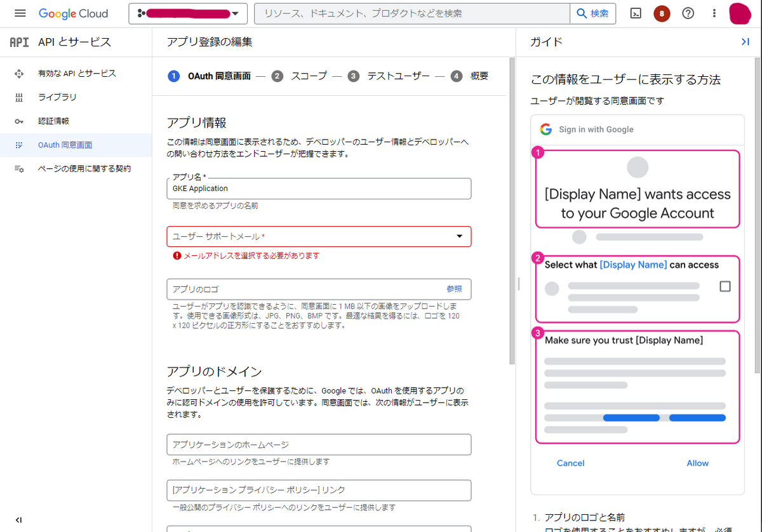Click the アプリのロゴ upload field
The image size is (762, 532).
click(x=319, y=289)
